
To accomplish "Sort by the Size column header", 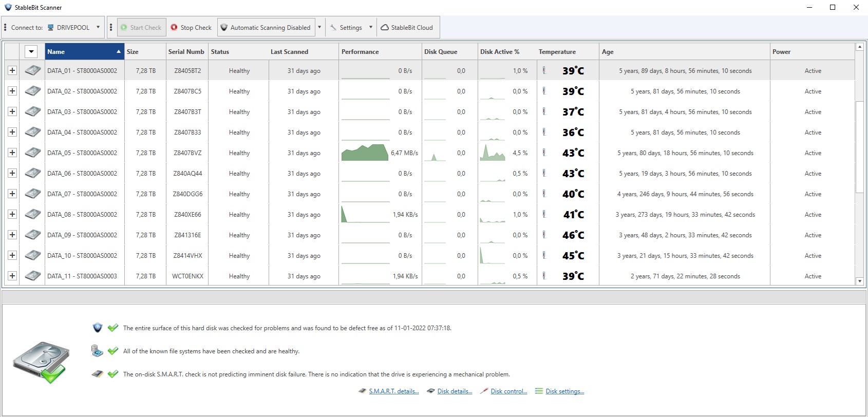I will (145, 51).
